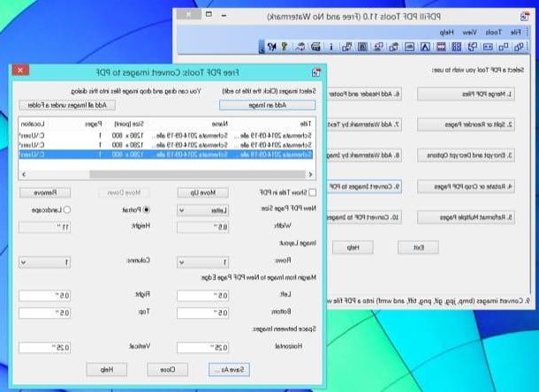Click '1. Merge PDF Files' button
Screen dimensions: 539x392
467,94
